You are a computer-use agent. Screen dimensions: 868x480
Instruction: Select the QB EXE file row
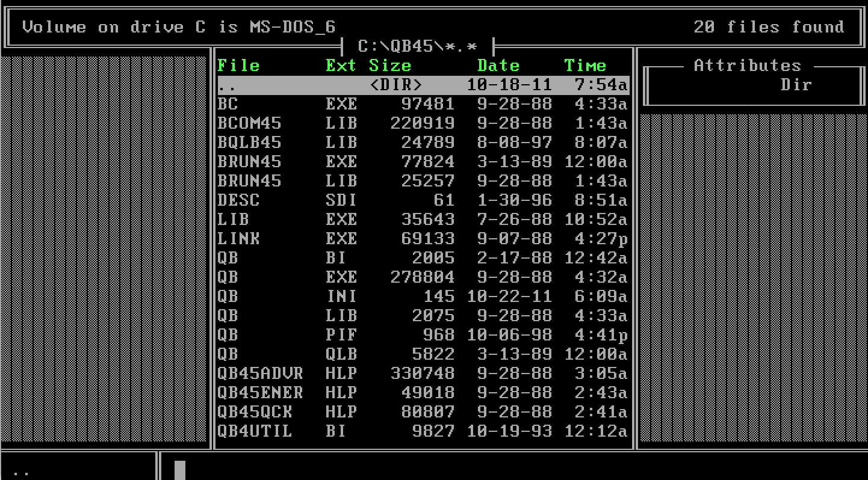coord(423,277)
